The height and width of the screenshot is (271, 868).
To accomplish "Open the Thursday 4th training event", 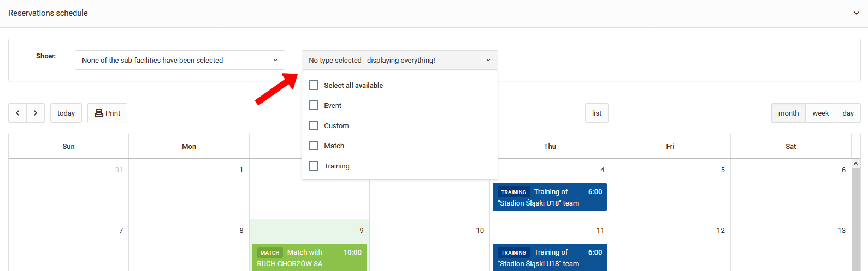I will click(x=550, y=197).
